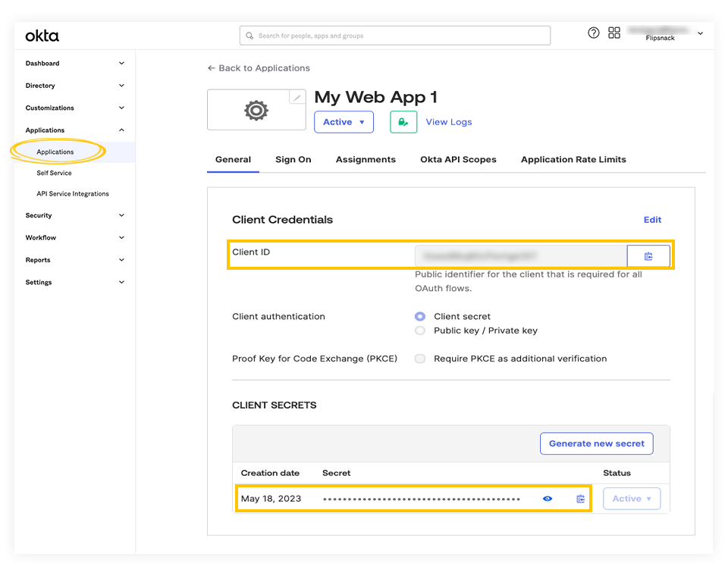Click the okta logo
Viewport: 728px width, 576px height.
click(x=42, y=36)
